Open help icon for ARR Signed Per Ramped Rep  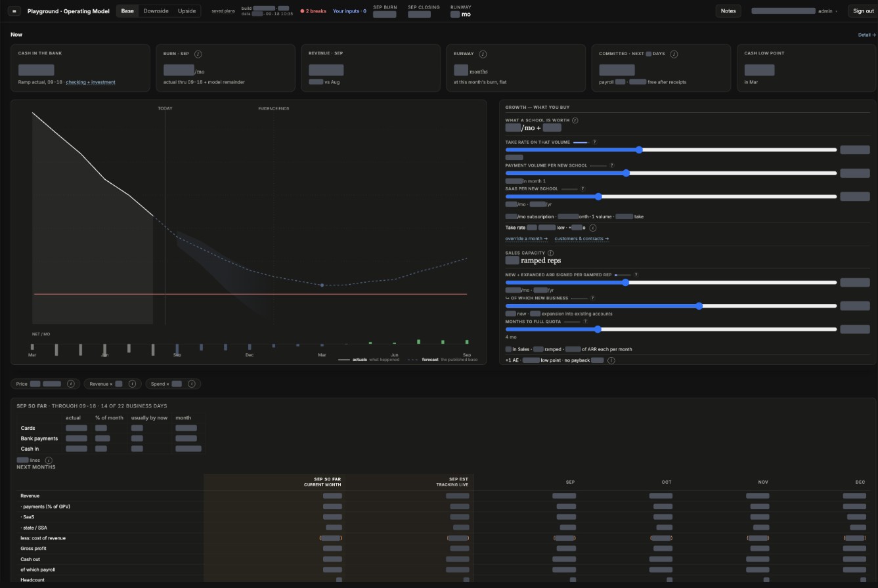[x=636, y=275]
